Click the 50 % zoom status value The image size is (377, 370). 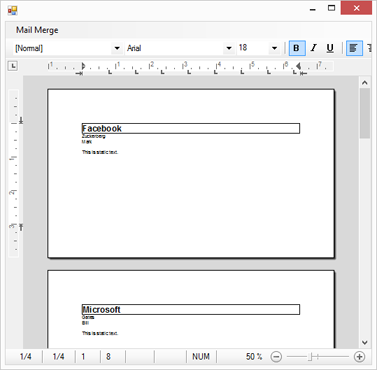tap(254, 357)
